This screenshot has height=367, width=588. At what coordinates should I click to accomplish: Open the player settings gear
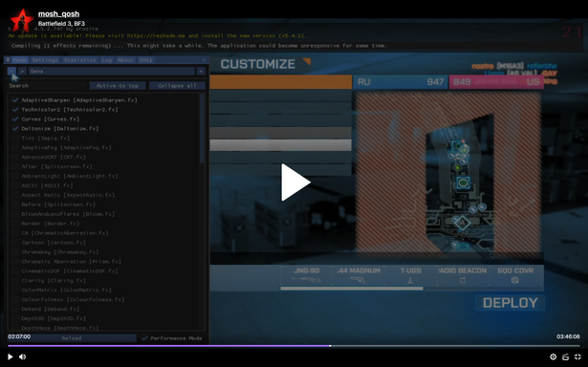pyautogui.click(x=554, y=356)
